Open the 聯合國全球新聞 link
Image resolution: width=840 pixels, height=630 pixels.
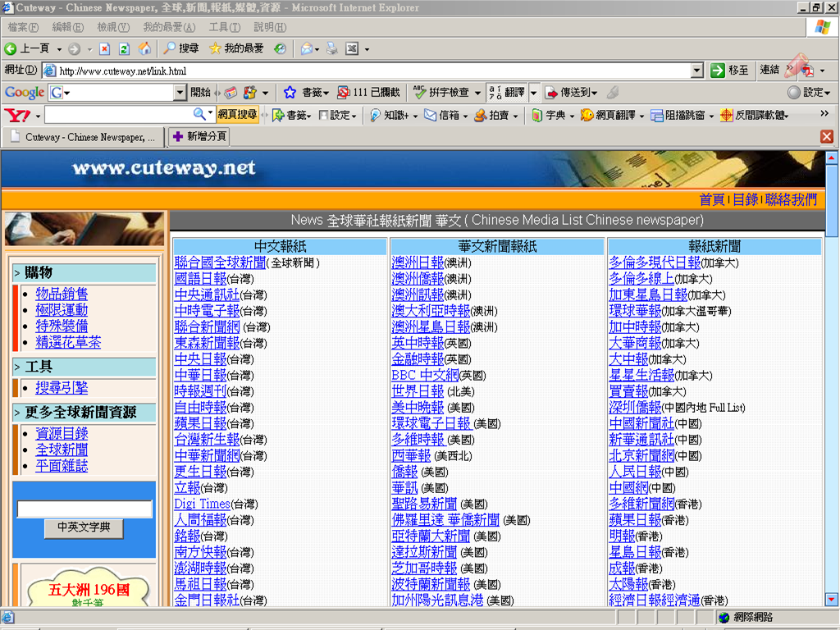click(x=220, y=262)
